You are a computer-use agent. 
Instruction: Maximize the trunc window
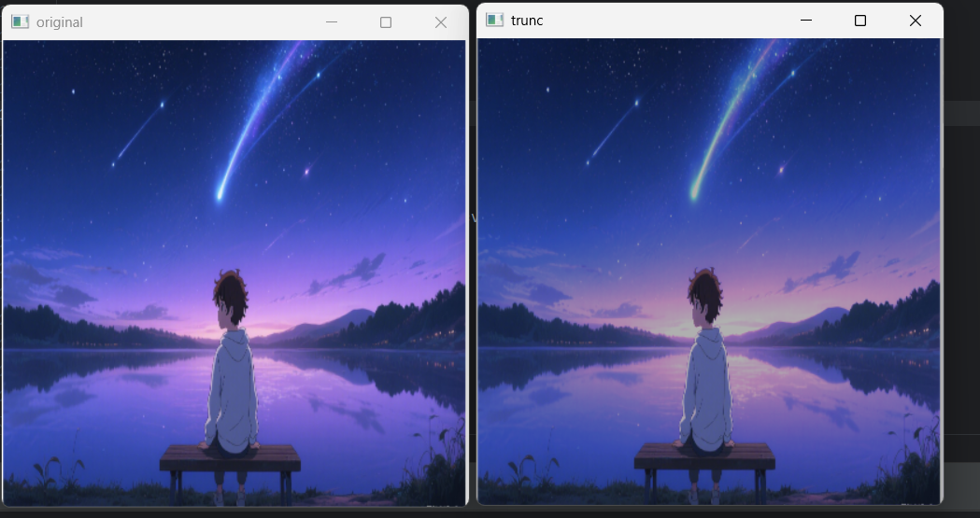click(860, 21)
